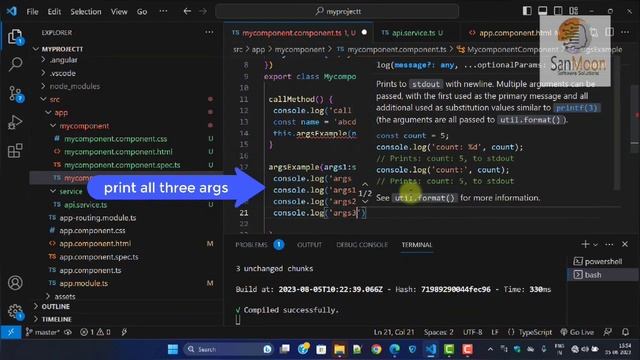Viewport: 640px width, 360px height.
Task: Toggle primary side bar layout icon
Action: (x=527, y=11)
